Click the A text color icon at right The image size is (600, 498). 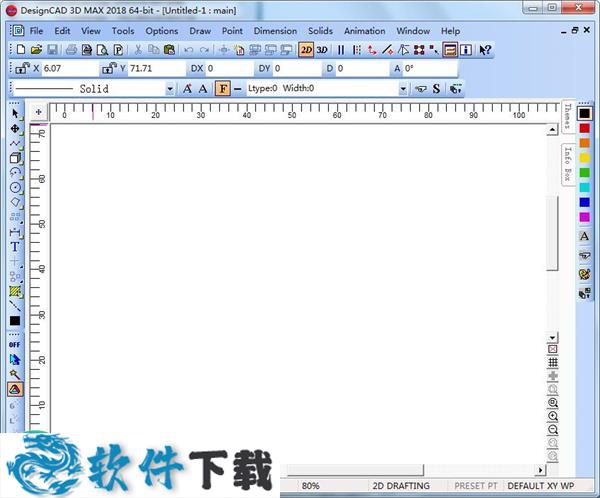tap(584, 236)
